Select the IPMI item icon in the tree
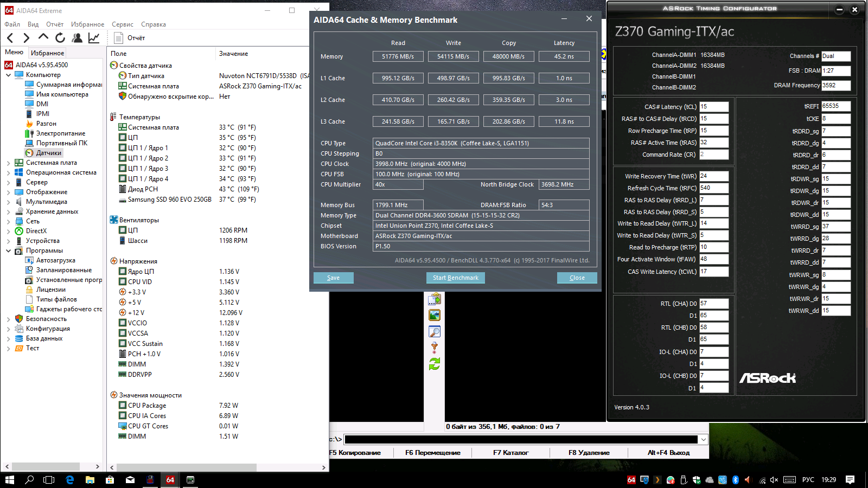 point(29,114)
